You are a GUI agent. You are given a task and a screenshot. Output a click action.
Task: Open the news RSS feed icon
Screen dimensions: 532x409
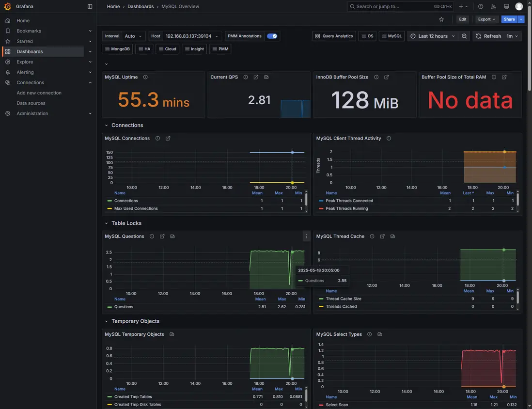point(494,6)
